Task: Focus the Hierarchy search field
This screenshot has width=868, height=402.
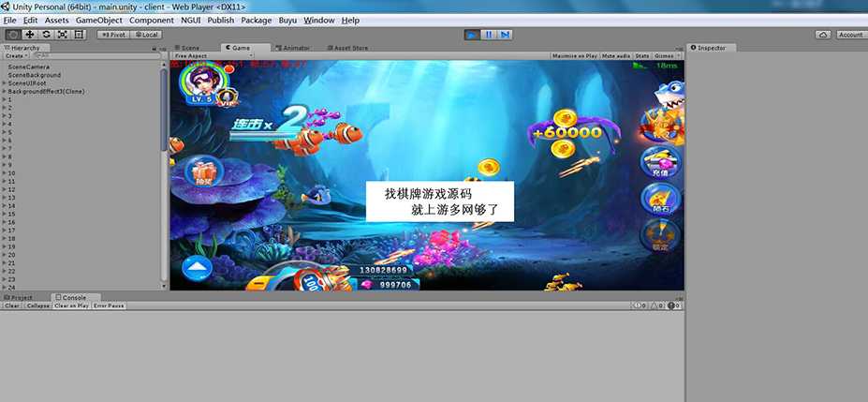Action: [96, 56]
